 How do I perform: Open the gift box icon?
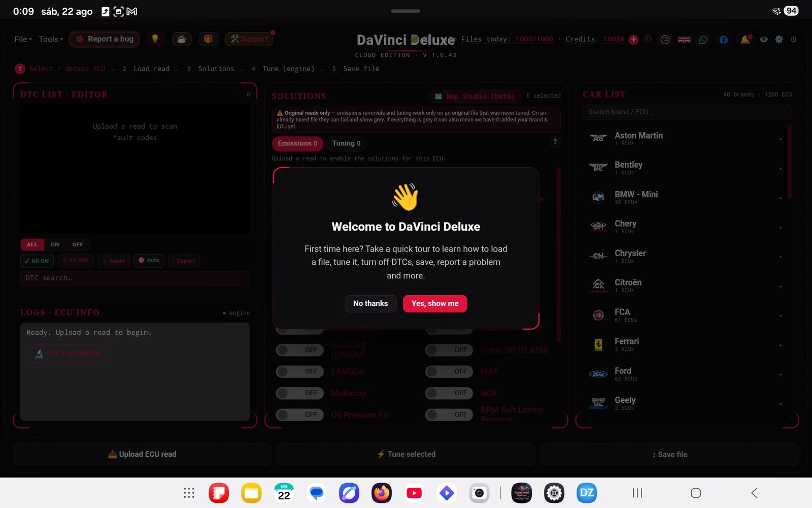click(x=208, y=39)
